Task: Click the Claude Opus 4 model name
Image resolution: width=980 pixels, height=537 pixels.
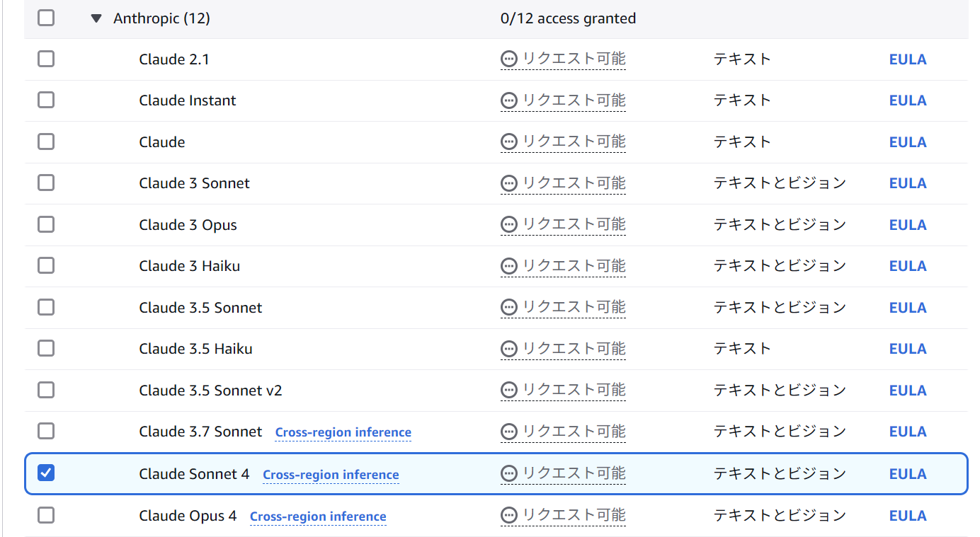Action: pos(188,516)
